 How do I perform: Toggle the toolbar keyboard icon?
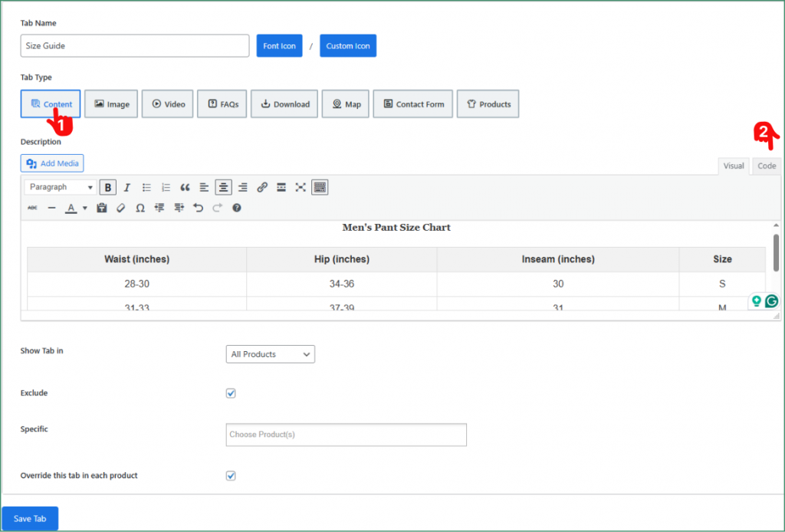click(320, 187)
